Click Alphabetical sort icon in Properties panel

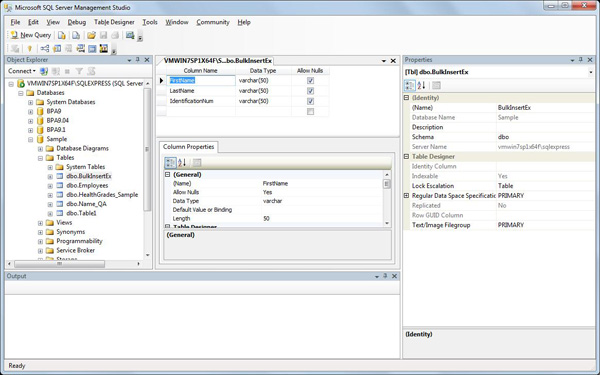tap(421, 85)
